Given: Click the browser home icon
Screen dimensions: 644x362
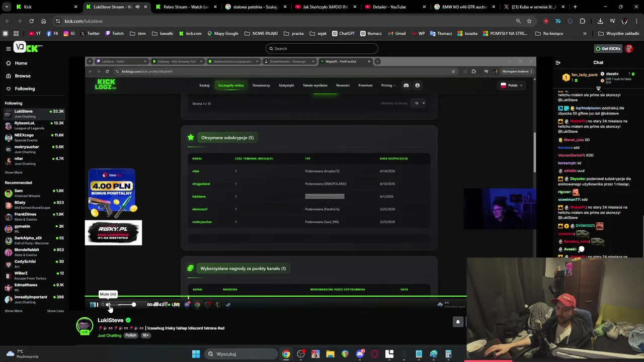Looking at the screenshot, I should click(x=43, y=21).
